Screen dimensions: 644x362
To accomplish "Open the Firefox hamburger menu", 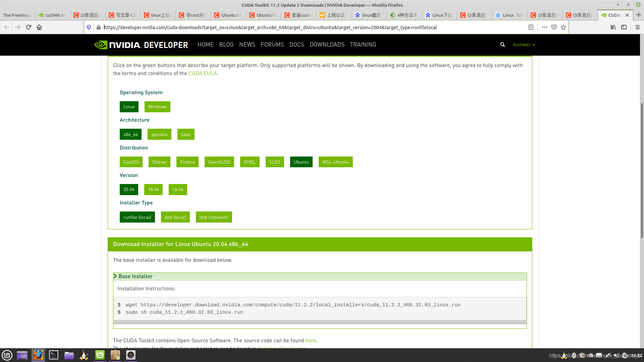I will [638, 27].
